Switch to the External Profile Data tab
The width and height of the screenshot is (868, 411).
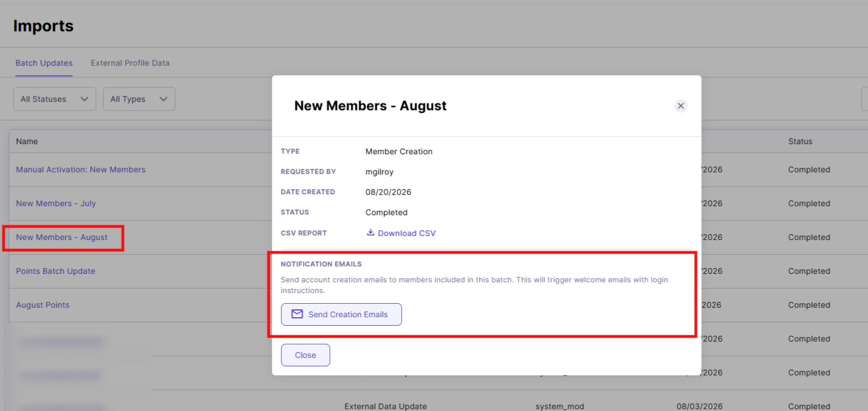[x=130, y=63]
